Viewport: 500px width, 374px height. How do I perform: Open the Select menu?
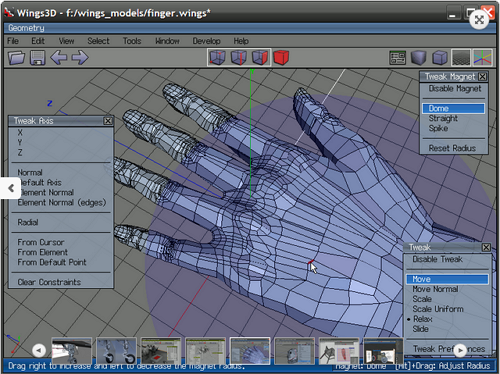[x=98, y=41]
